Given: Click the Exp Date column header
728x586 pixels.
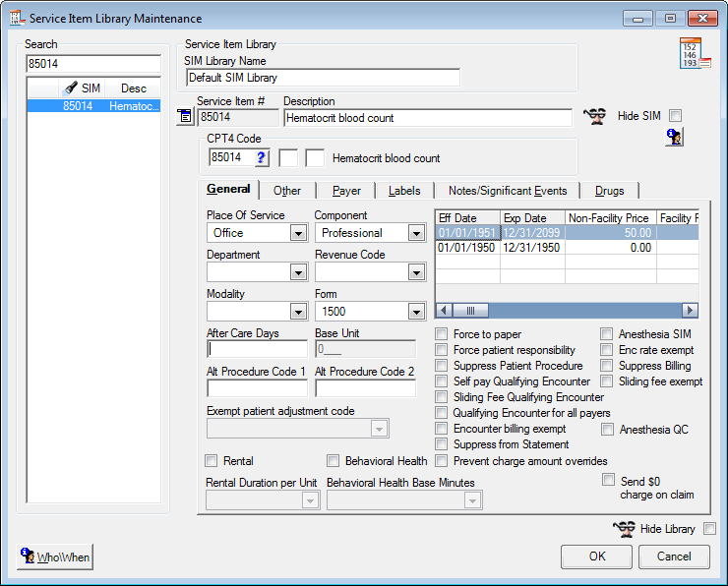Looking at the screenshot, I should (532, 218).
